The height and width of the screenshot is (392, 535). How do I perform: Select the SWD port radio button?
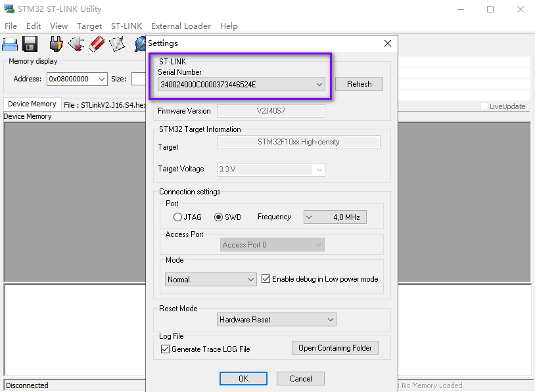[218, 217]
